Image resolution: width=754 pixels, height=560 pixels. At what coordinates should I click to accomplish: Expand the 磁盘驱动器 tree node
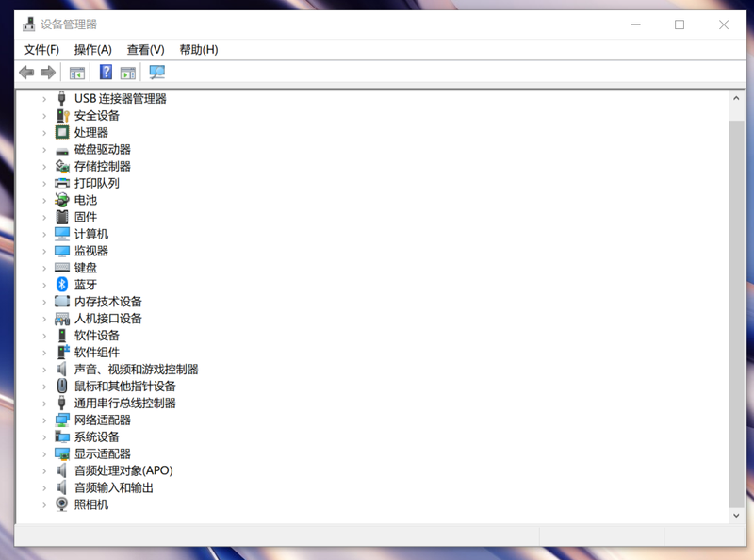pyautogui.click(x=43, y=149)
